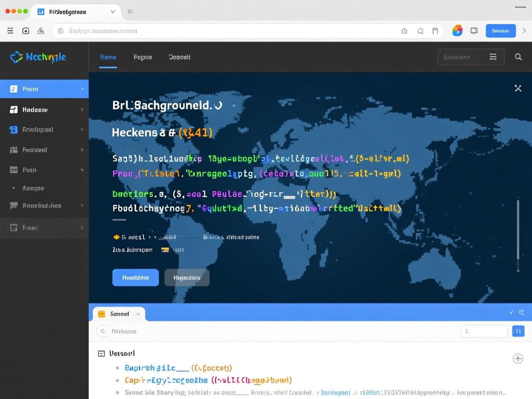
Task: Click the hamburger menu icon in browser toolbar
Action: coord(10,31)
